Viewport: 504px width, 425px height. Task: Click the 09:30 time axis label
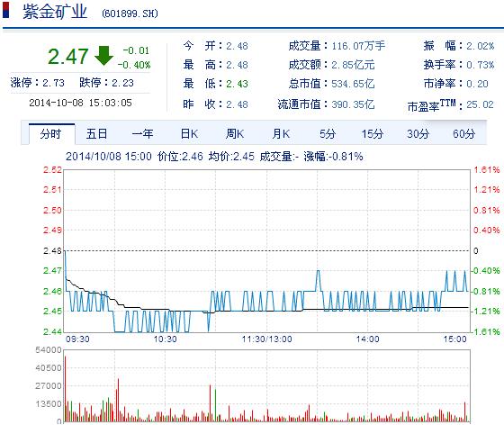pos(77,339)
